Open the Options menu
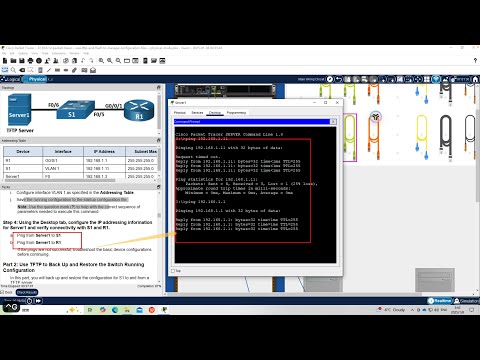The image size is (480, 360). (23, 53)
